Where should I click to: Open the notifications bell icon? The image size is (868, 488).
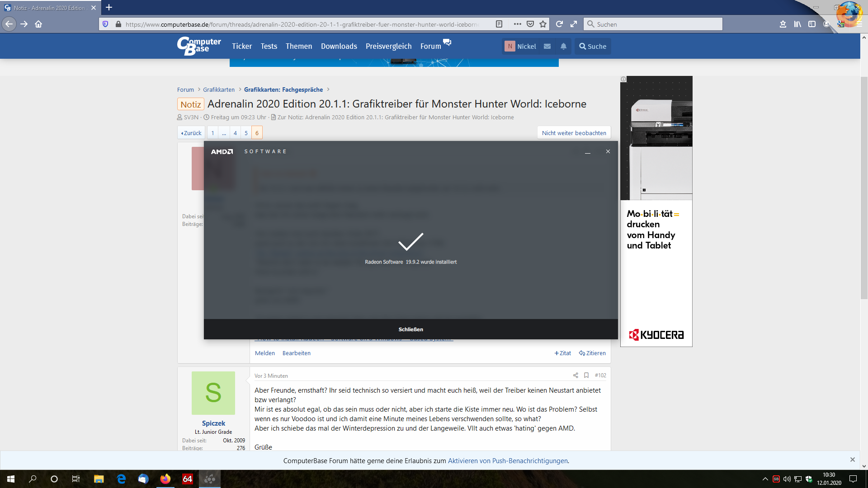563,47
